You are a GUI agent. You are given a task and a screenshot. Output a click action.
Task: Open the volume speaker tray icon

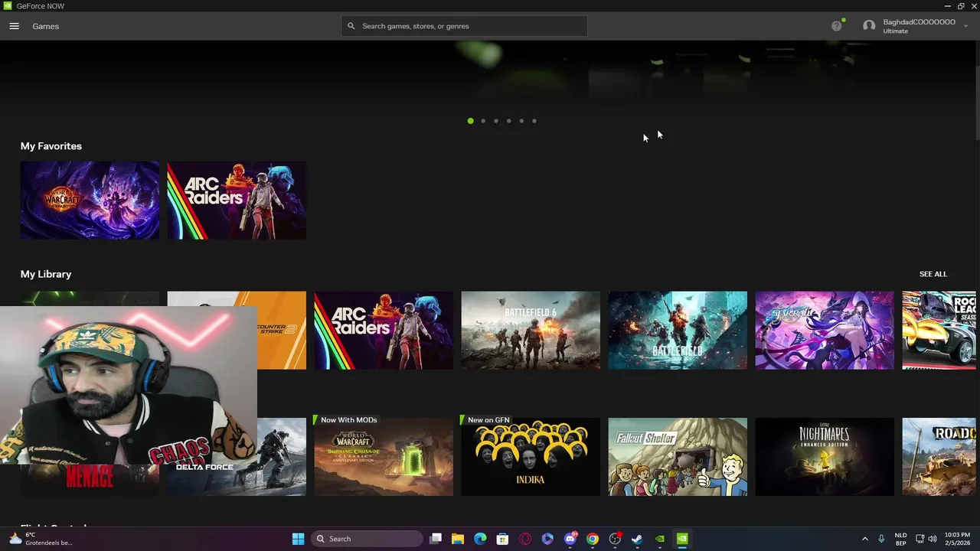pos(933,539)
